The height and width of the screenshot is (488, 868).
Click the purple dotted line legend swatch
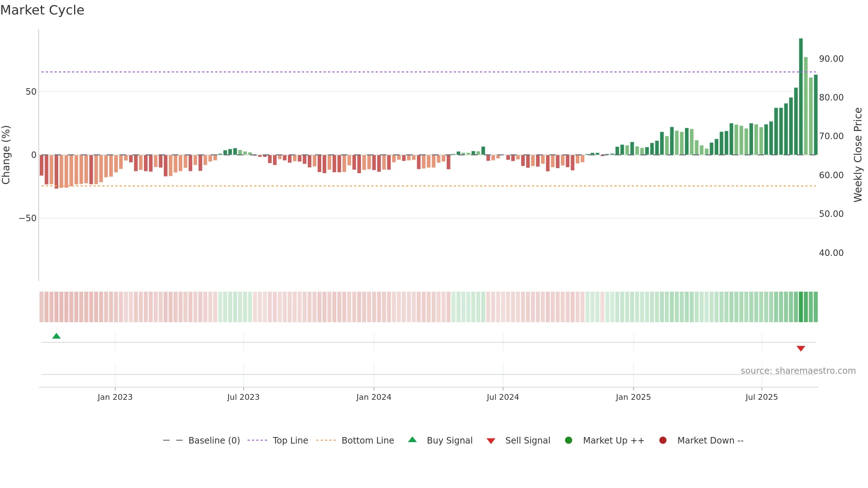(257, 440)
